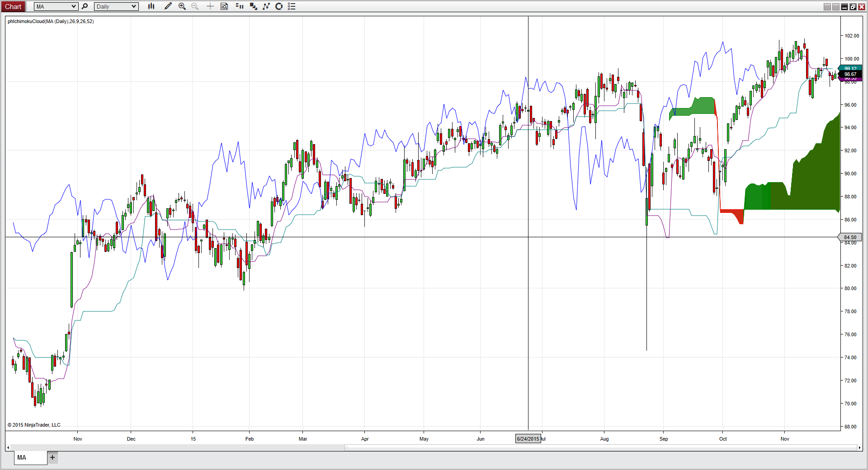This screenshot has width=868, height=470.
Task: Restore down the chart window
Action: [853, 7]
